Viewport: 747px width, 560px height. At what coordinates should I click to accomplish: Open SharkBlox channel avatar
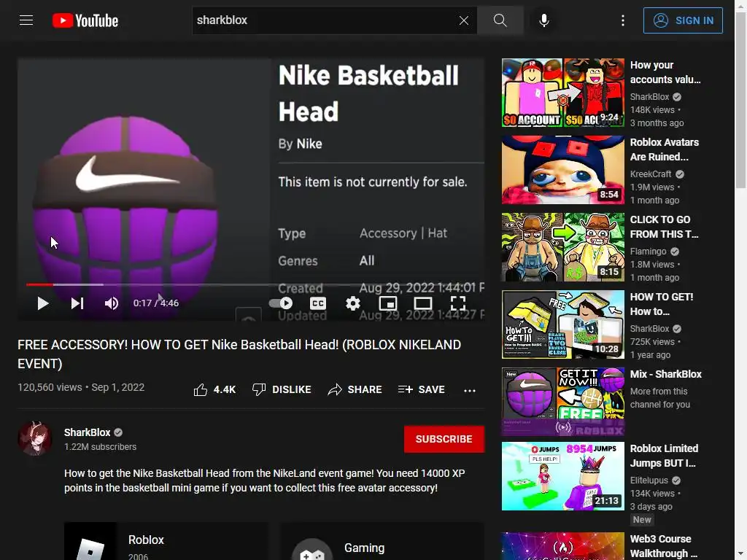[35, 438]
